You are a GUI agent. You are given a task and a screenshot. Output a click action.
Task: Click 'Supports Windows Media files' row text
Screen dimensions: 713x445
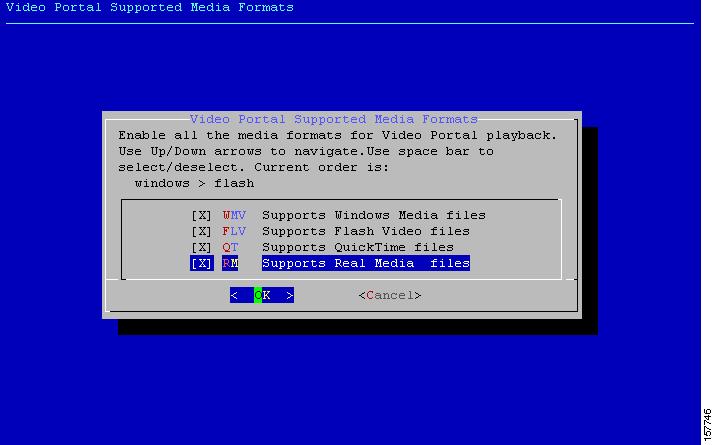pos(374,215)
